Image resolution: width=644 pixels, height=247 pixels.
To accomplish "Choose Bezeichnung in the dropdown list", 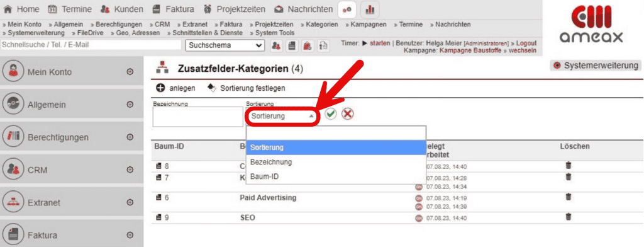I will click(336, 162).
